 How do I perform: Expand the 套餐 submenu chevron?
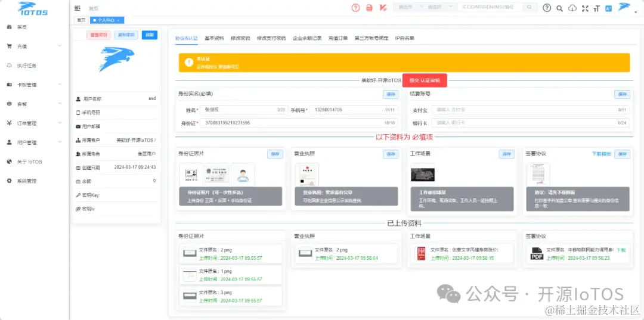point(60,103)
